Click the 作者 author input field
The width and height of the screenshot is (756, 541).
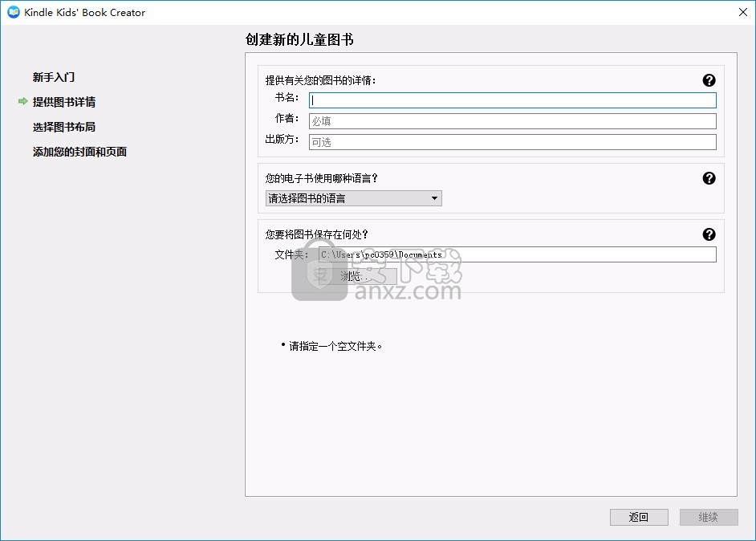point(513,121)
